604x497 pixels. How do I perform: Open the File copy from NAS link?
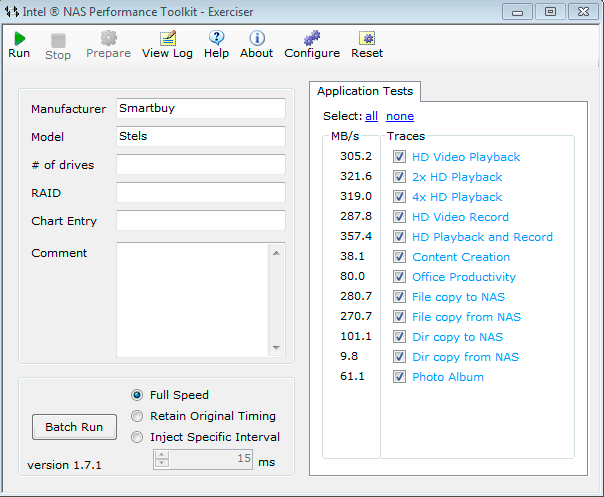[466, 317]
